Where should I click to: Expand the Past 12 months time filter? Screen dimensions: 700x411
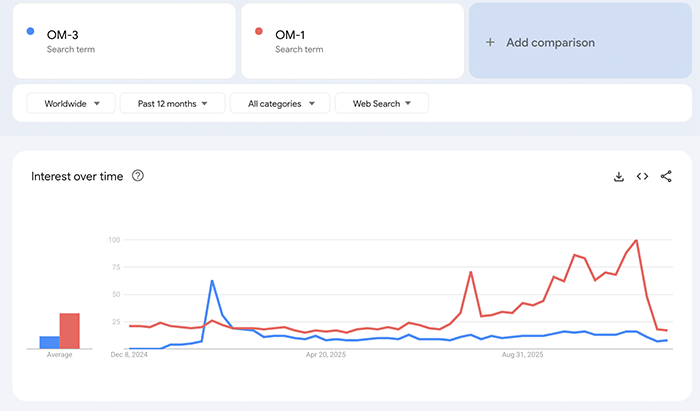pyautogui.click(x=173, y=103)
